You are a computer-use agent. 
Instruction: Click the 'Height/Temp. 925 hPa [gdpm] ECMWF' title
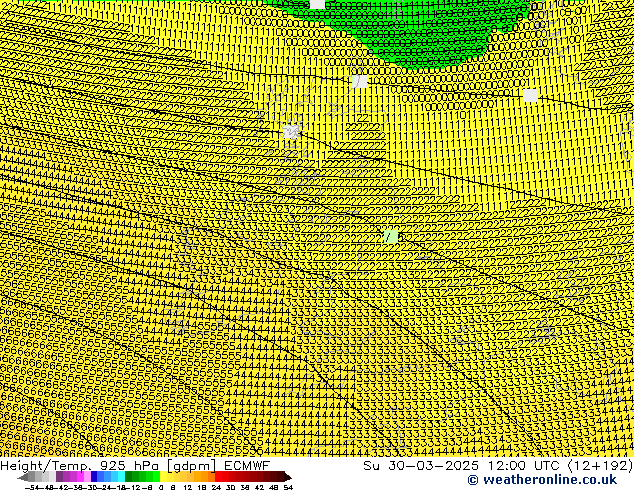135,465
